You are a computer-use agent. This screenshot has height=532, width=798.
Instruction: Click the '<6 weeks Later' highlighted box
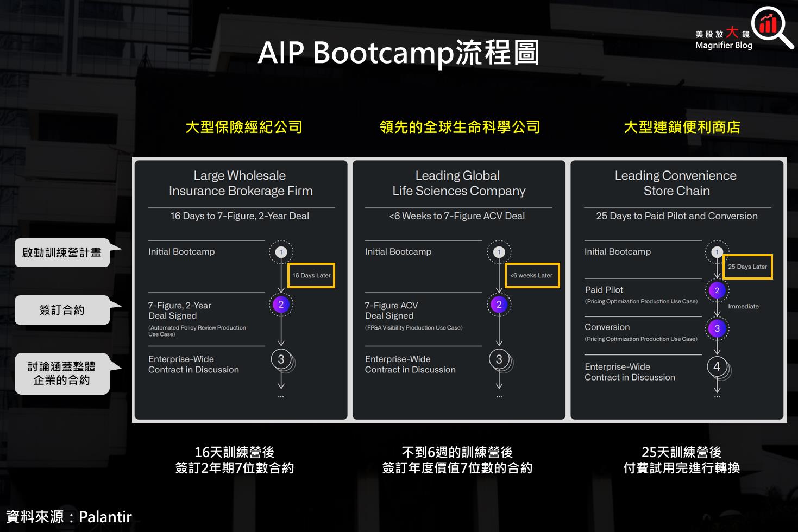(532, 275)
